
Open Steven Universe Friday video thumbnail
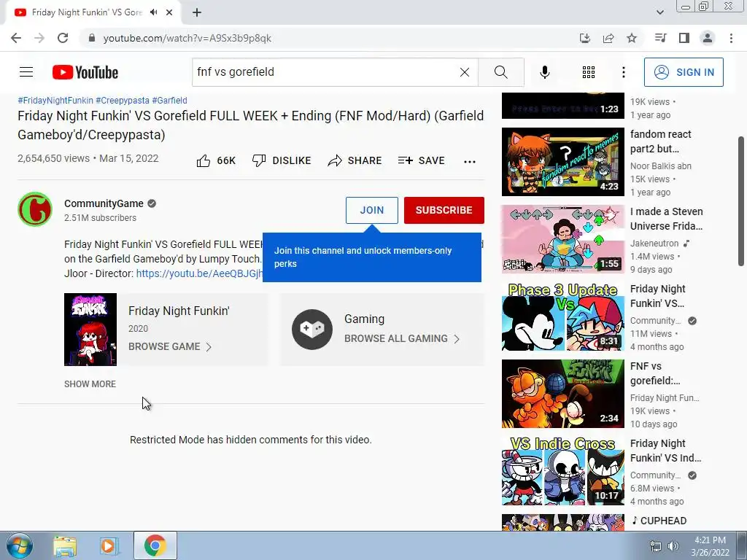562,239
